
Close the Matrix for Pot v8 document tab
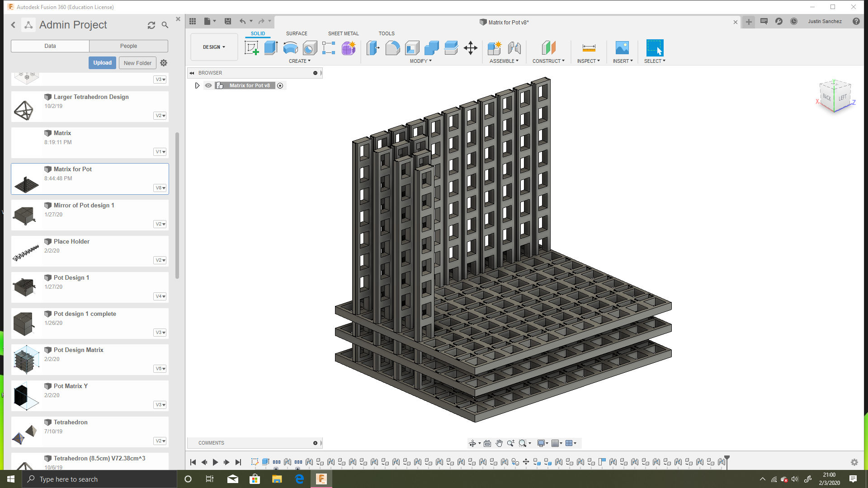tap(736, 22)
